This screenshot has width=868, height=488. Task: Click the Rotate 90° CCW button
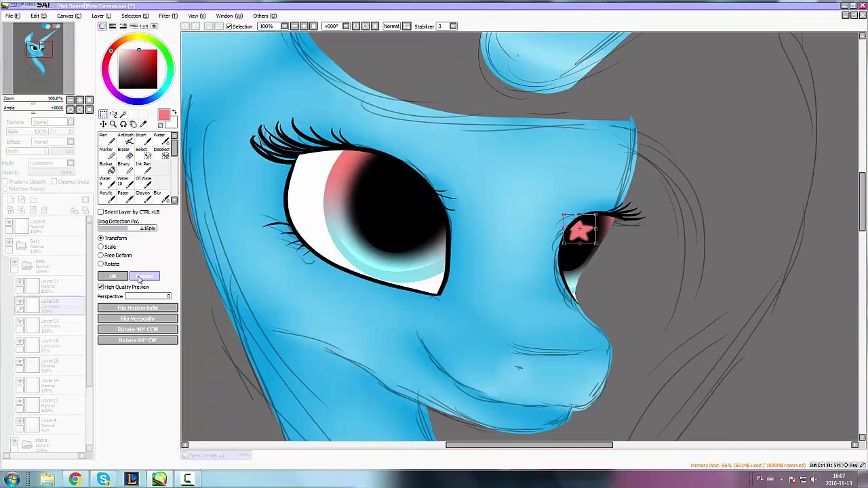point(138,329)
